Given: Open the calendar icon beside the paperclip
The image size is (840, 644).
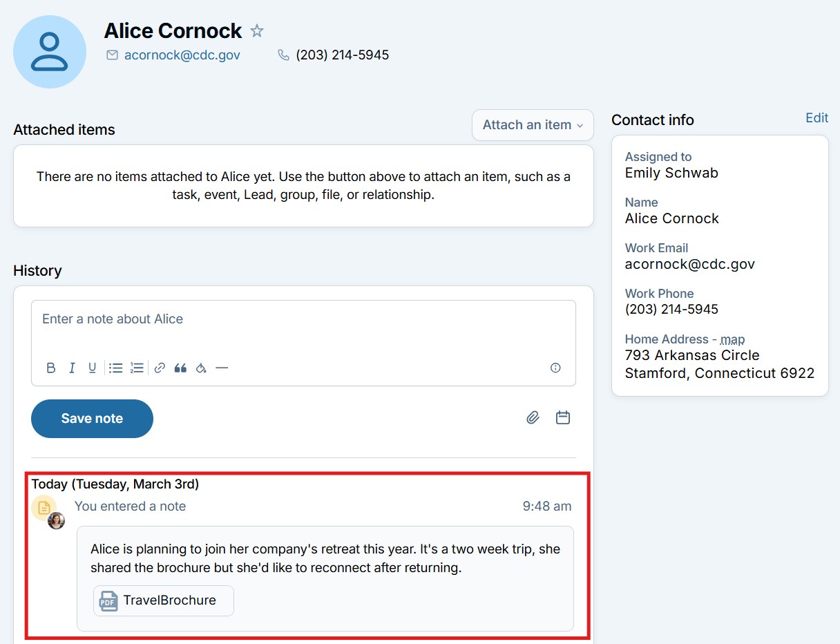Looking at the screenshot, I should tap(562, 417).
